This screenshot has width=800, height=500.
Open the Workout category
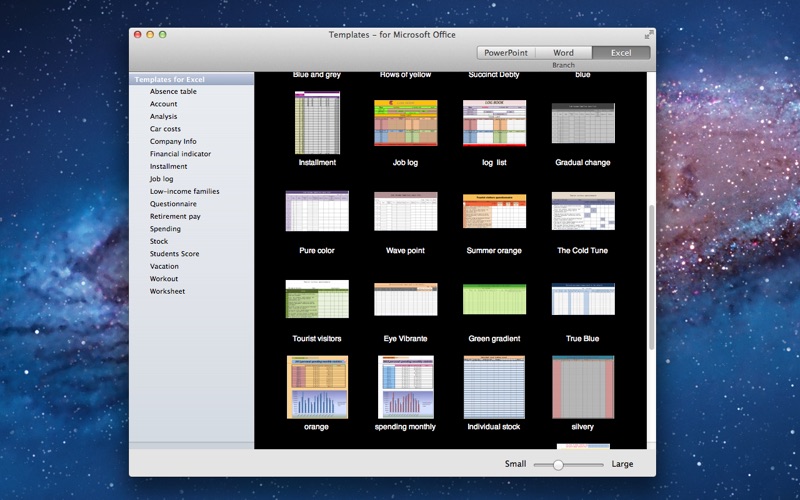(164, 279)
